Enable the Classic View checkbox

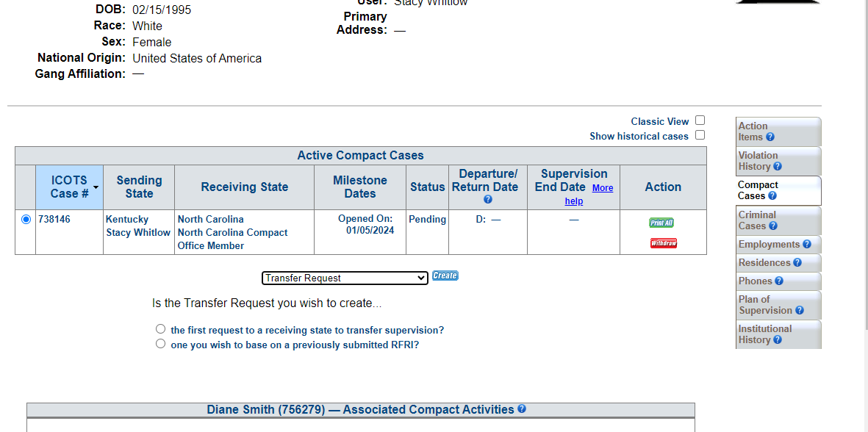tap(700, 120)
